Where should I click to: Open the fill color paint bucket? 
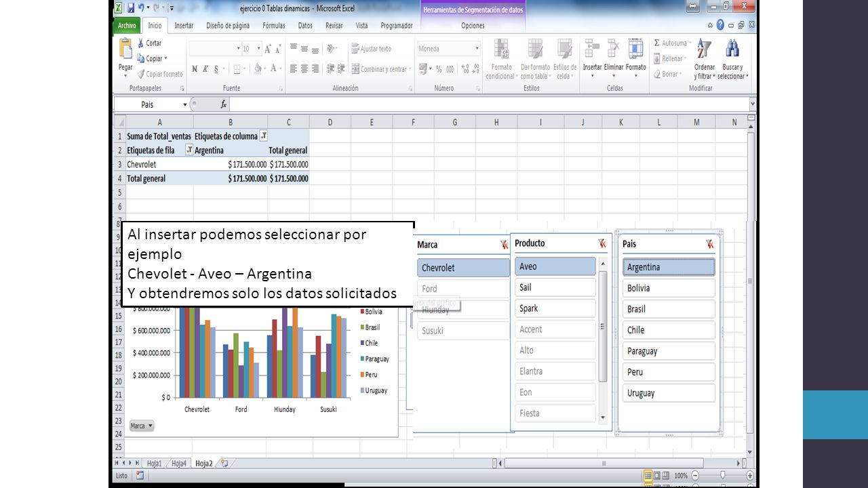258,68
